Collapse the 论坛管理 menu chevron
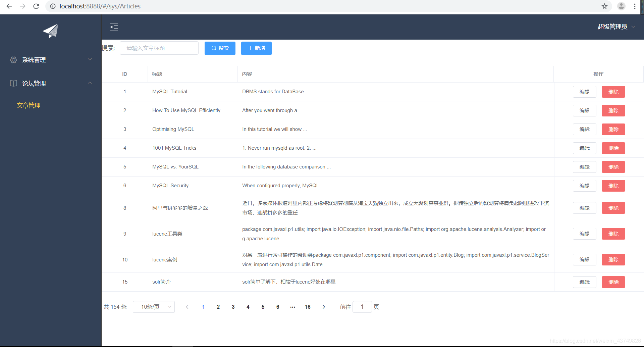 coord(90,83)
